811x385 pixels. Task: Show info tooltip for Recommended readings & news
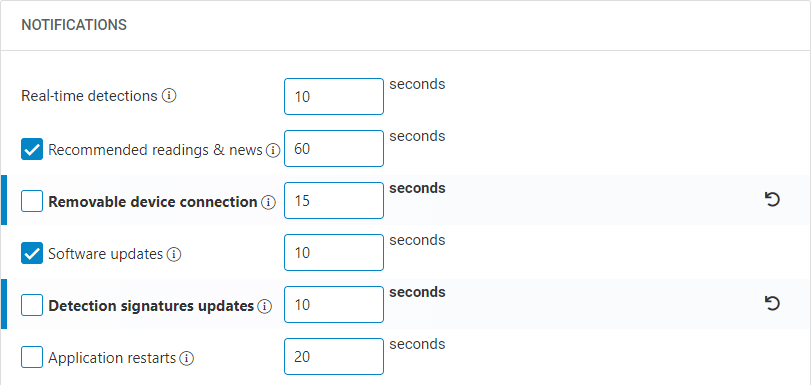pos(273,151)
